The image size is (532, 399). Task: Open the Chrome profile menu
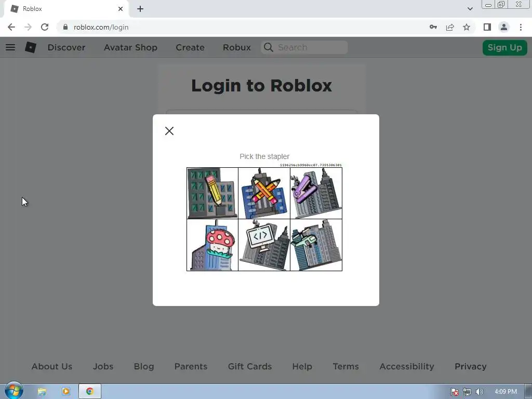click(504, 27)
